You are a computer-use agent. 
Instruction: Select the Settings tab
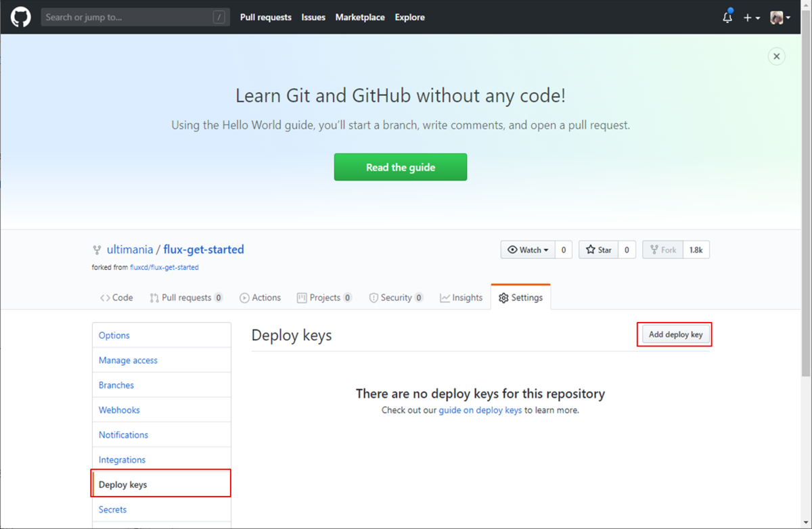point(521,298)
